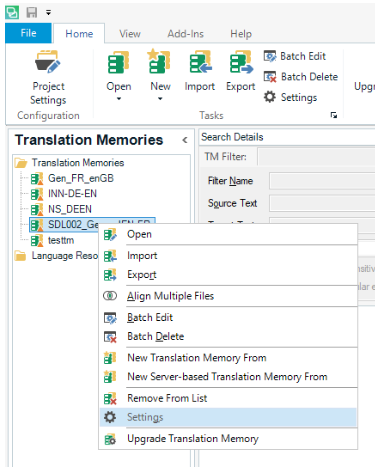The height and width of the screenshot is (467, 375).
Task: Click the Align Multiple Files menu icon
Action: 110,296
